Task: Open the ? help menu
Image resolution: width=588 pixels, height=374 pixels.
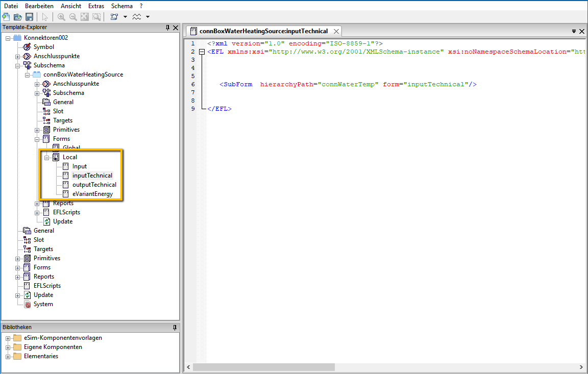Action: (141, 6)
